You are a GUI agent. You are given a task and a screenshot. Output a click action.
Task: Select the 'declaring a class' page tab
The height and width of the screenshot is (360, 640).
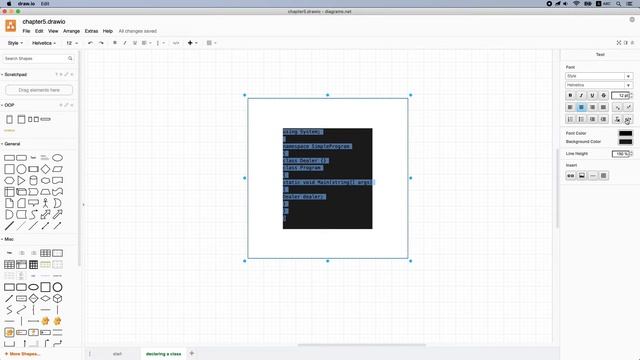click(163, 354)
